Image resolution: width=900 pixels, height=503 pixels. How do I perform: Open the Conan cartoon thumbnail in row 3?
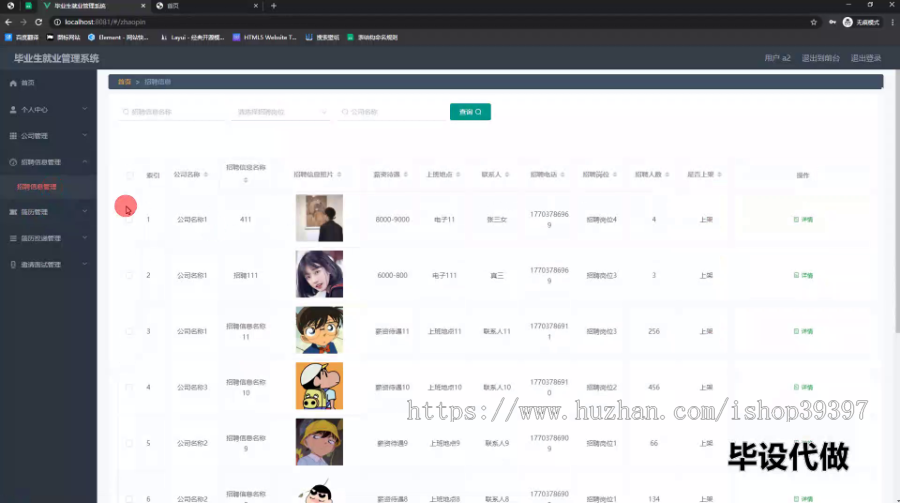coord(319,330)
